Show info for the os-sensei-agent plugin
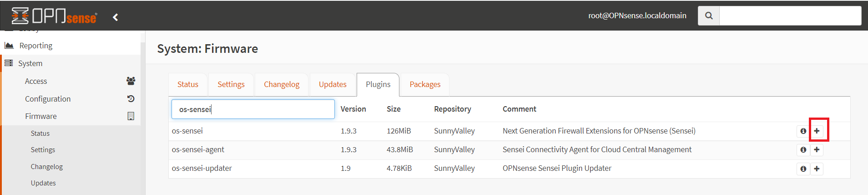868x195 pixels. (x=803, y=149)
